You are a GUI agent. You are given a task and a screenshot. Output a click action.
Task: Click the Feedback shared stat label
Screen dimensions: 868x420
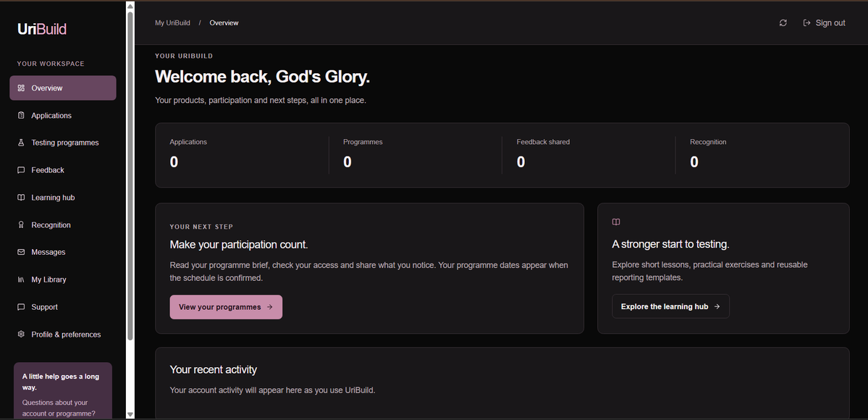(543, 142)
